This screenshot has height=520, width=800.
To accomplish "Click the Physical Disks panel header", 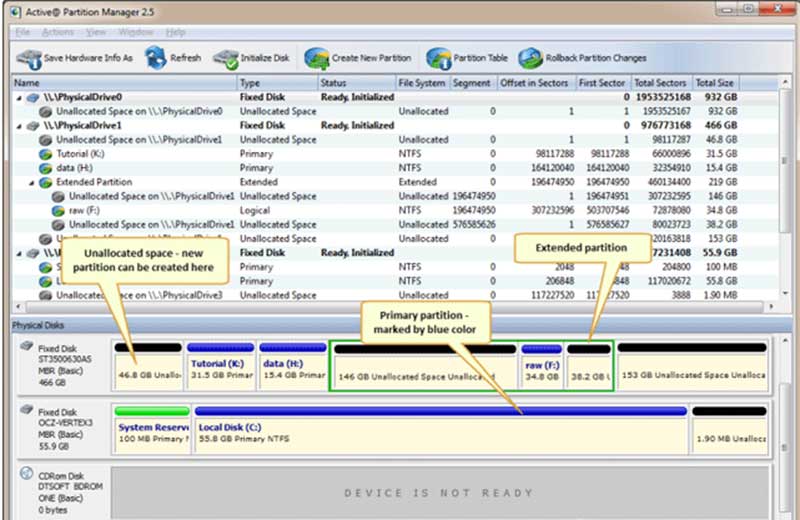I will click(402, 325).
